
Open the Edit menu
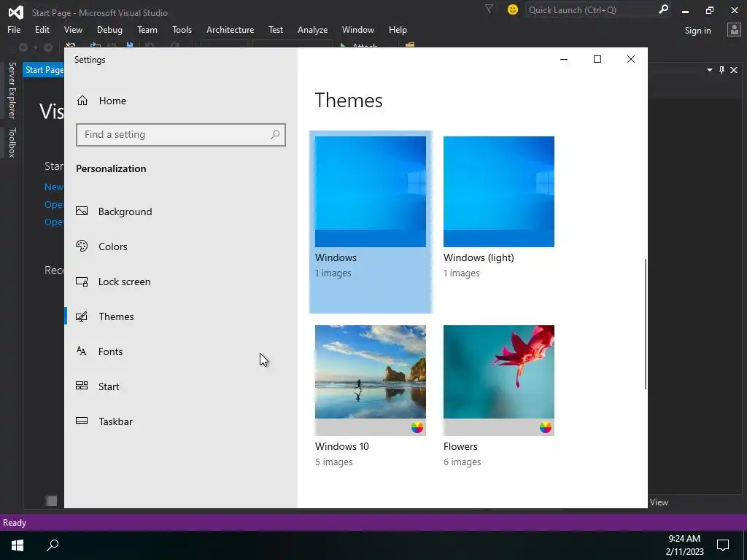[x=42, y=29]
